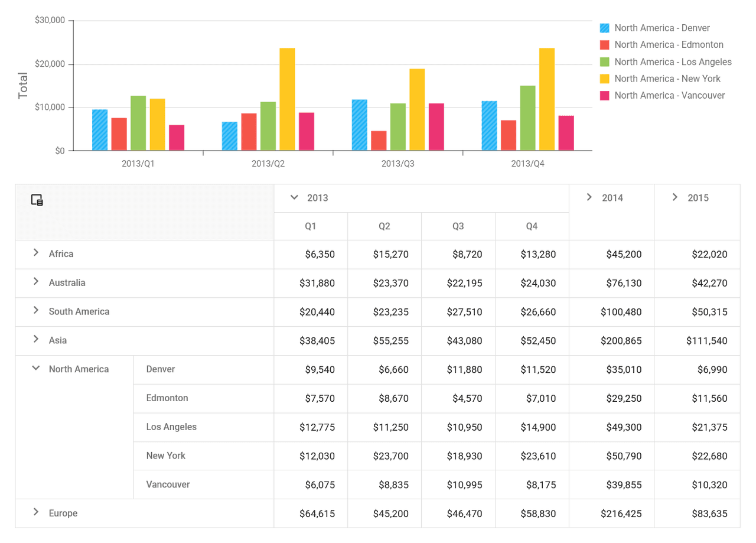The width and height of the screenshot is (756, 543).
Task: Click Denver 2015 cell $6,990
Action: click(x=698, y=370)
